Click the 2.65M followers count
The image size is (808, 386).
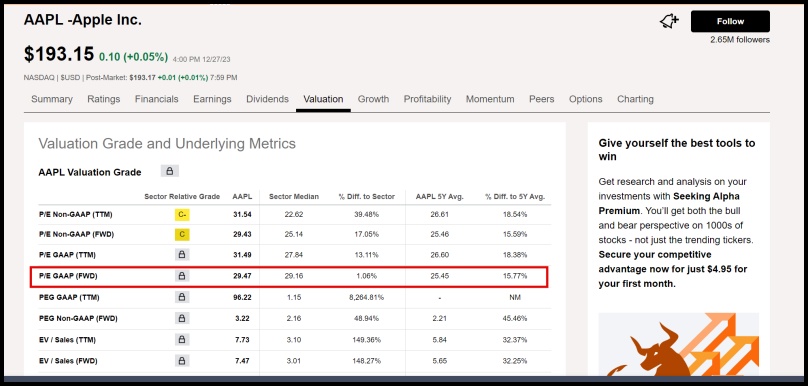[x=740, y=40]
